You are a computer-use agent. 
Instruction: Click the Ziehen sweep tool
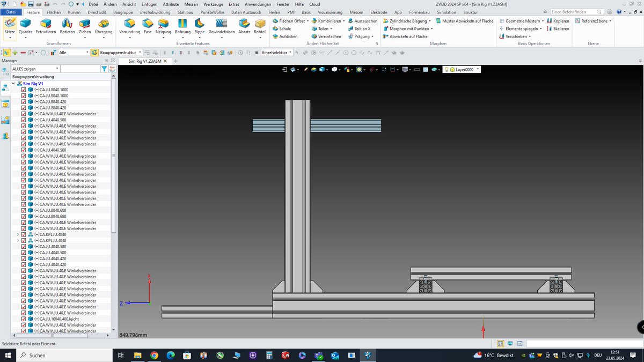tap(85, 26)
